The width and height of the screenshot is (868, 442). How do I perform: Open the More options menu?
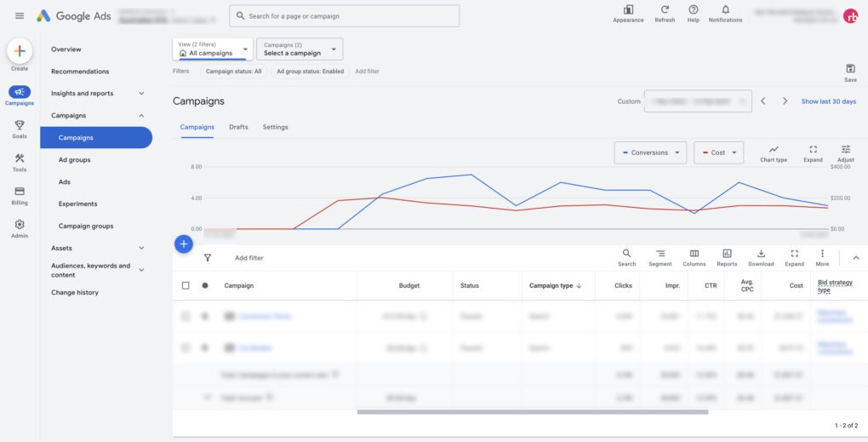click(x=823, y=257)
